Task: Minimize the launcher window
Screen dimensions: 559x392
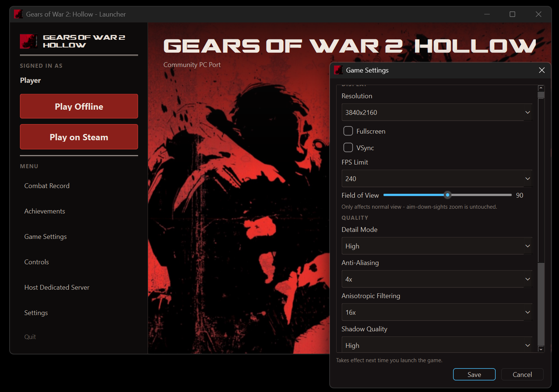Action: click(x=487, y=14)
